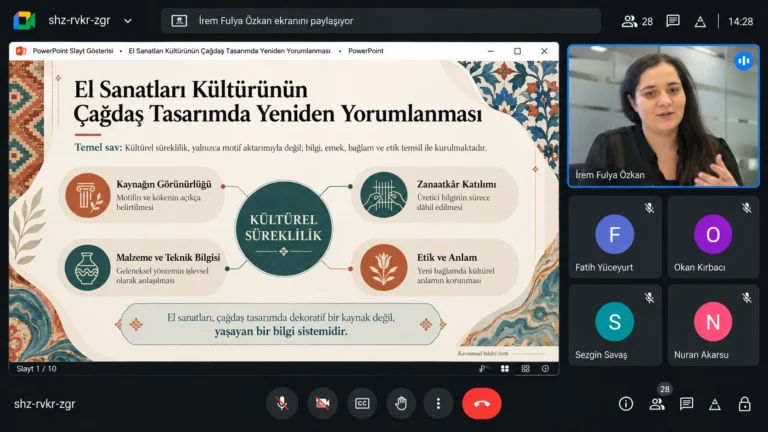Screen dimensions: 768x432
Task: Click the Slayt 1 / 10 indicator
Action: coord(36,369)
